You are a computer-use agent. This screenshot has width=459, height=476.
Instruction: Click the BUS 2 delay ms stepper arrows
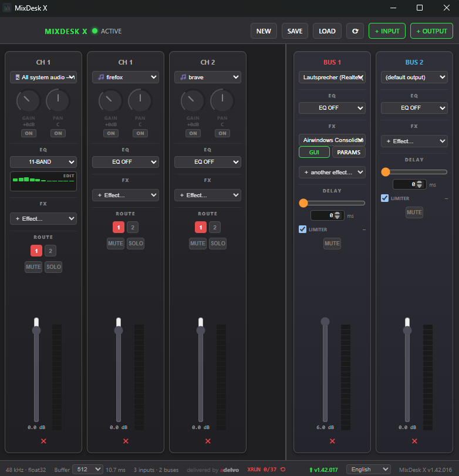click(419, 184)
